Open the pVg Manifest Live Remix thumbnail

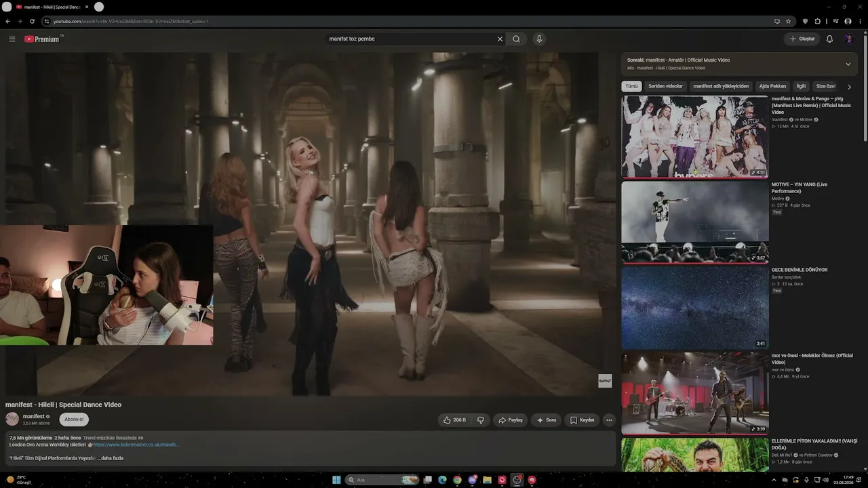tap(695, 136)
